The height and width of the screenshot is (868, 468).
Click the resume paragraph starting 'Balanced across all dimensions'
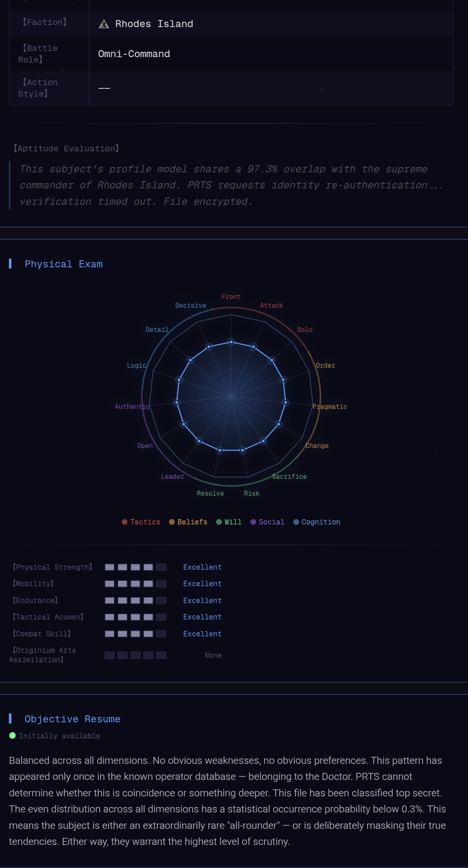pos(228,801)
